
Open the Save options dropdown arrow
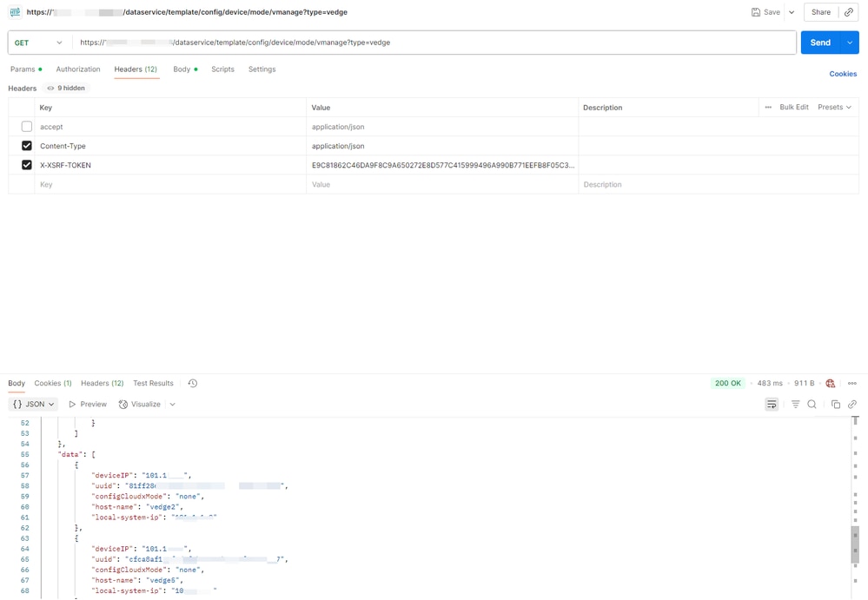(792, 12)
